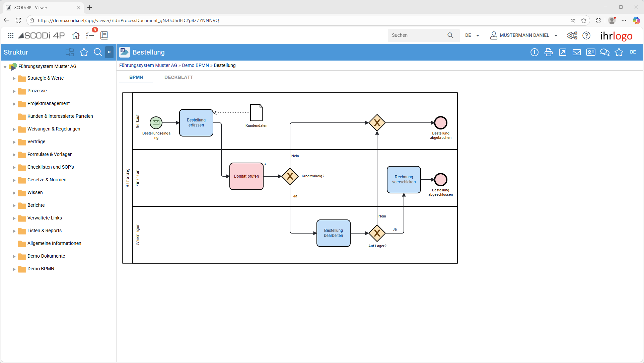Open the task list with badge
The height and width of the screenshot is (363, 644).
click(x=90, y=35)
